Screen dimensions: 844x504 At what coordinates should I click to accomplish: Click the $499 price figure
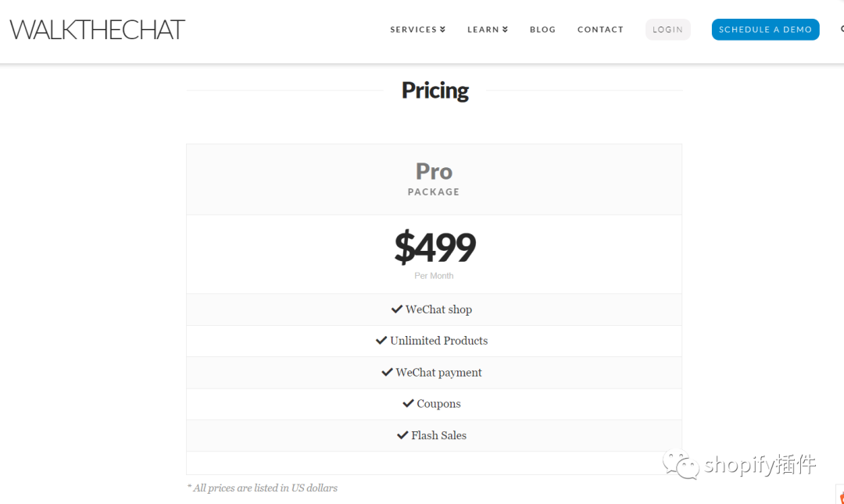435,247
